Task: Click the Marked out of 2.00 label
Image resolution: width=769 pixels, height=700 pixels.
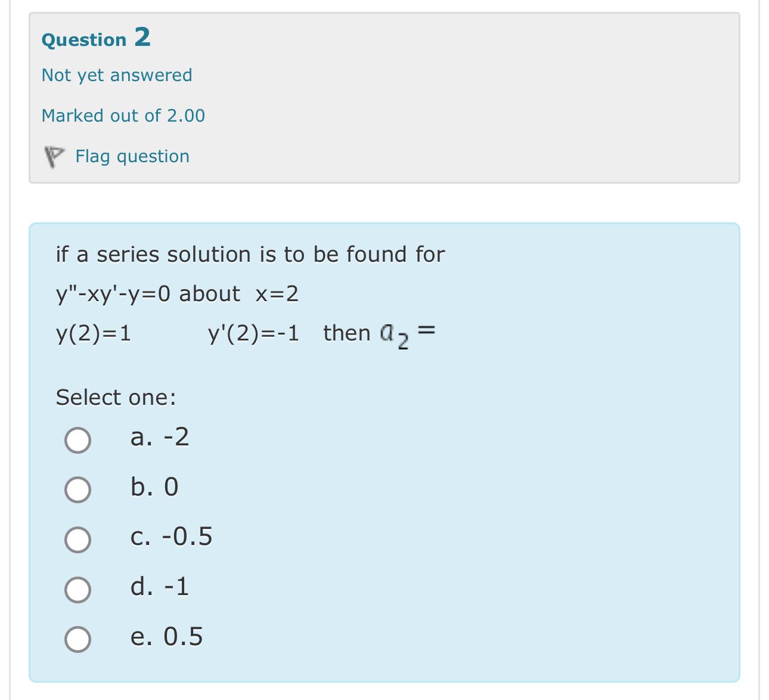Action: click(123, 115)
